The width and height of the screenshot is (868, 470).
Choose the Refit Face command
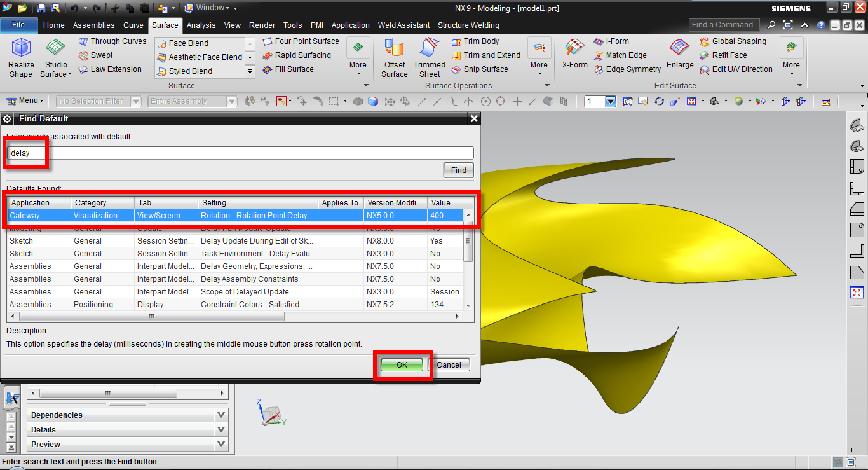(723, 55)
